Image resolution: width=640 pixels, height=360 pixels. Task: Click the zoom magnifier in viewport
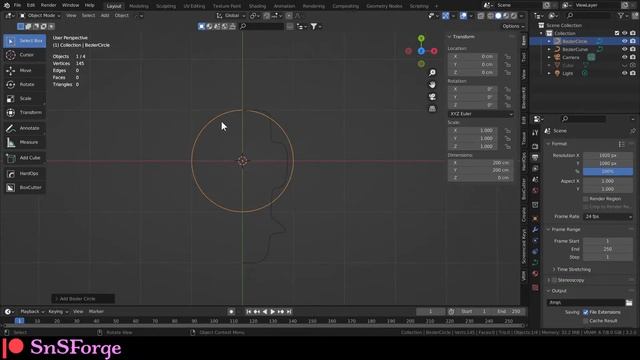[x=432, y=73]
